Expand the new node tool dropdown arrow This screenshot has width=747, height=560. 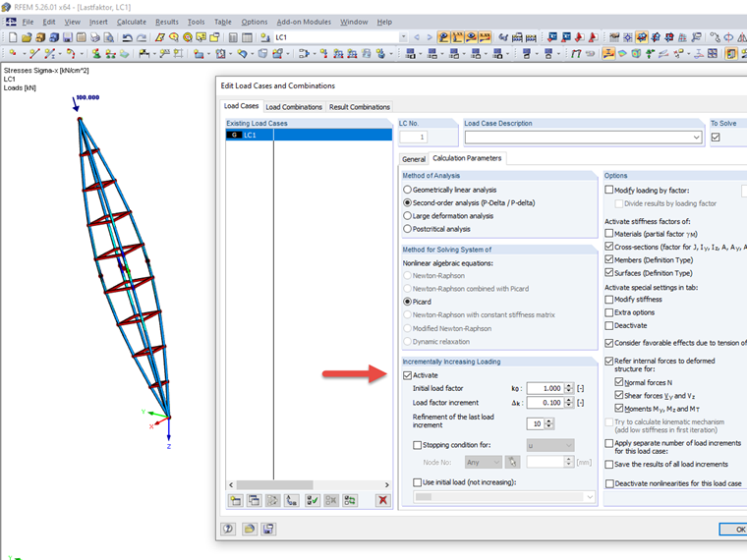24,54
